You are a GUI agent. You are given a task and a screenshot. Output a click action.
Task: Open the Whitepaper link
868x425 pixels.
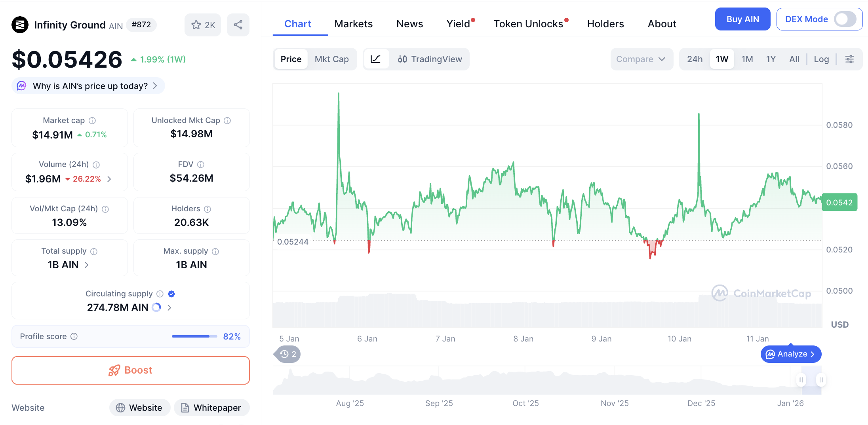tap(211, 408)
